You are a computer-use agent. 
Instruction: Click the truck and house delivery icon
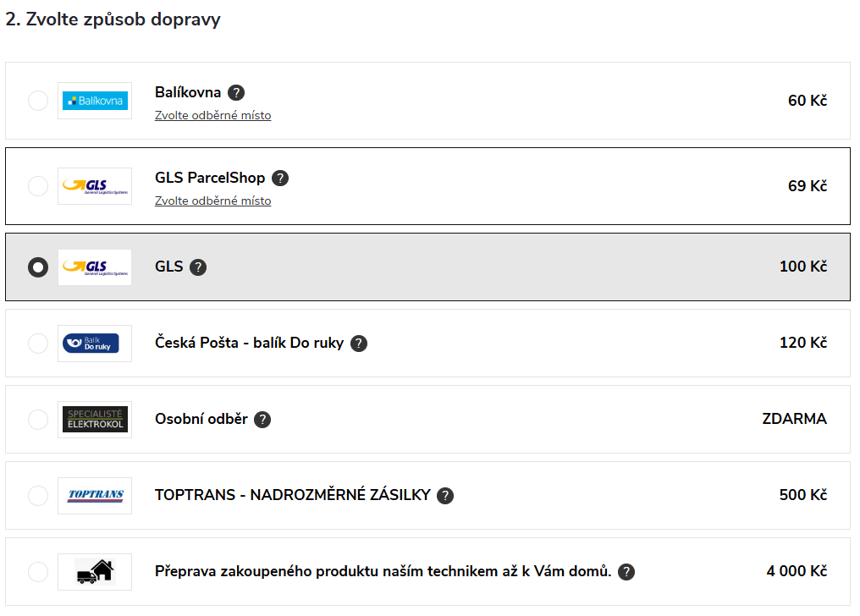point(95,572)
